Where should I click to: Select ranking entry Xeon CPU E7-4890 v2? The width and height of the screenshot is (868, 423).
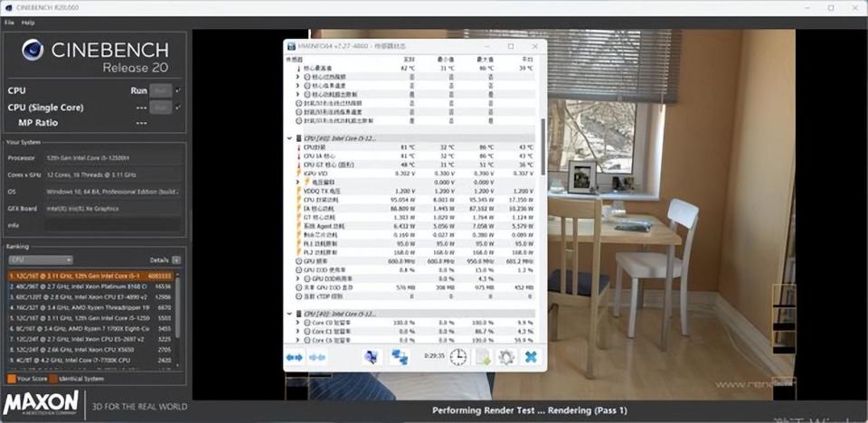pos(90,297)
